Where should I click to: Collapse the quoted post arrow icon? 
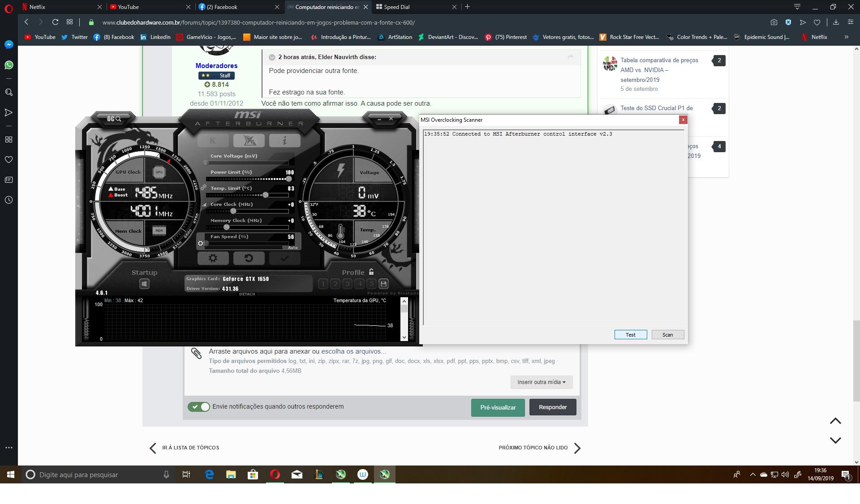click(272, 57)
